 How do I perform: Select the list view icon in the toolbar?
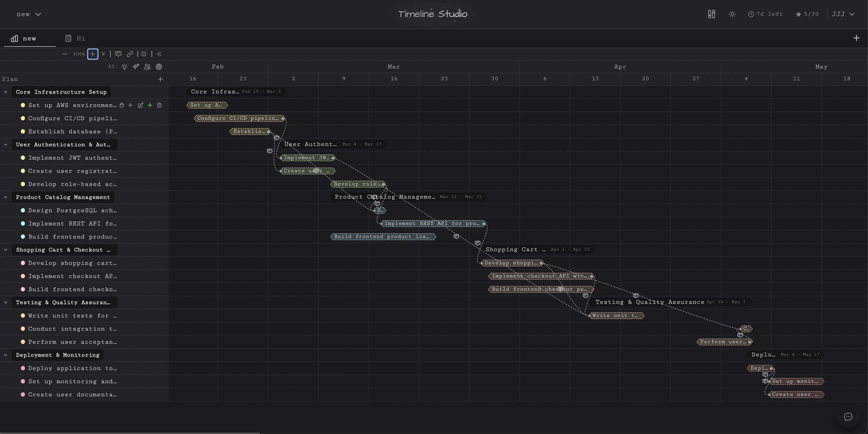coord(143,54)
